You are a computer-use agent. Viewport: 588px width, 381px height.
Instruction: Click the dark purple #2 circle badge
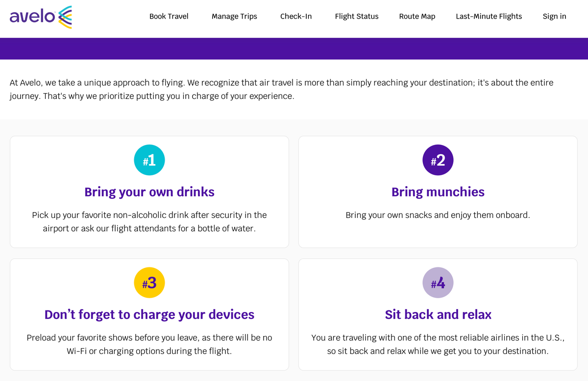[x=438, y=160]
